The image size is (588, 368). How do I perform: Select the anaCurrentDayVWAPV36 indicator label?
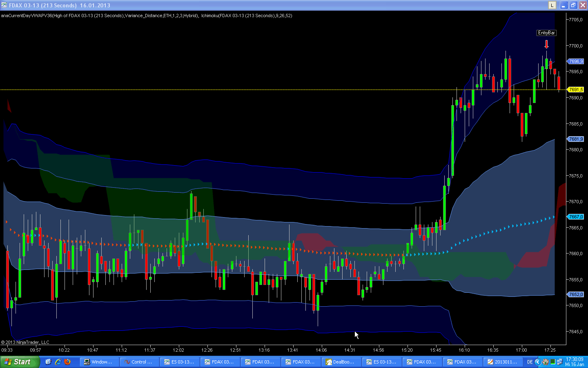100,16
